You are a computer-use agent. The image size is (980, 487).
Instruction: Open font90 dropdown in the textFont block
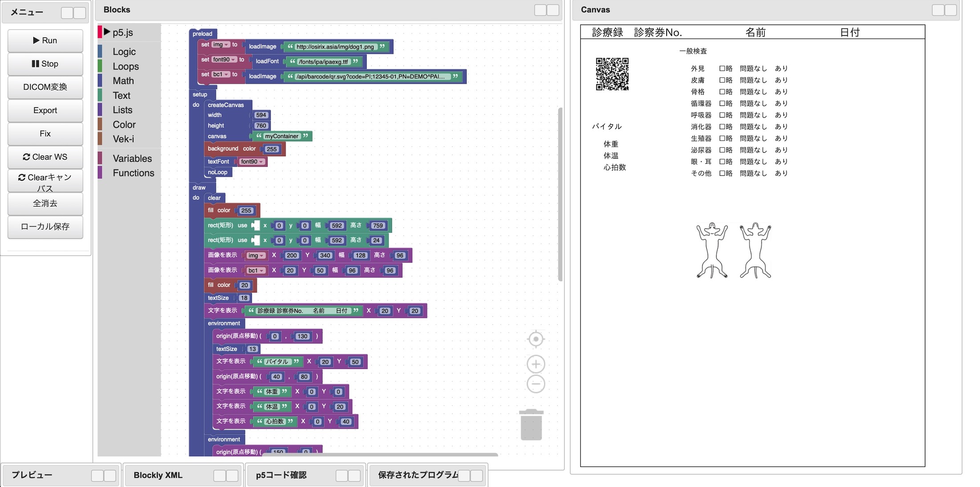pyautogui.click(x=252, y=162)
